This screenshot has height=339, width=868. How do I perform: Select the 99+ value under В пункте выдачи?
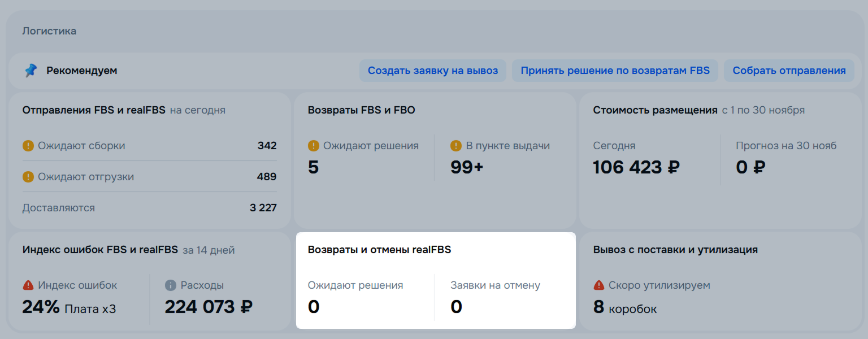[467, 167]
